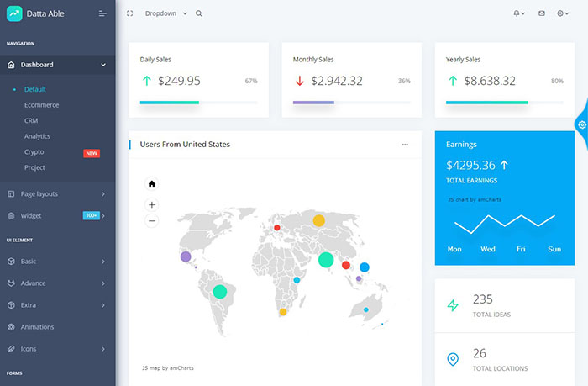
Task: Open the floating settings gear tab
Action: tap(581, 124)
